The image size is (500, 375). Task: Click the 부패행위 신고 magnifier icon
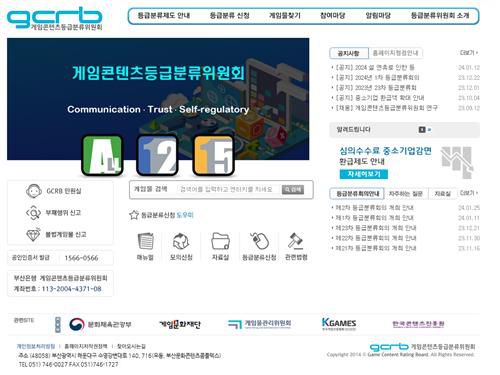pyautogui.click(x=33, y=213)
